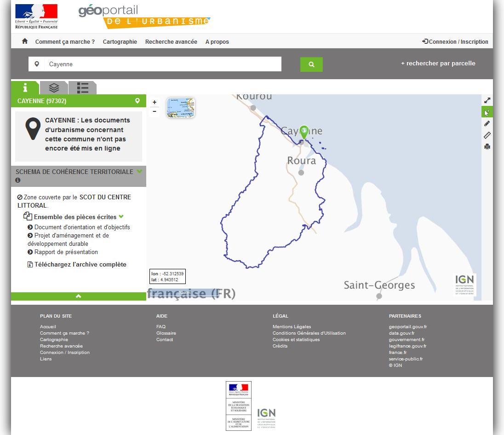504x435 pixels.
Task: Open footer Connexion / Inscription link
Action: click(x=65, y=352)
